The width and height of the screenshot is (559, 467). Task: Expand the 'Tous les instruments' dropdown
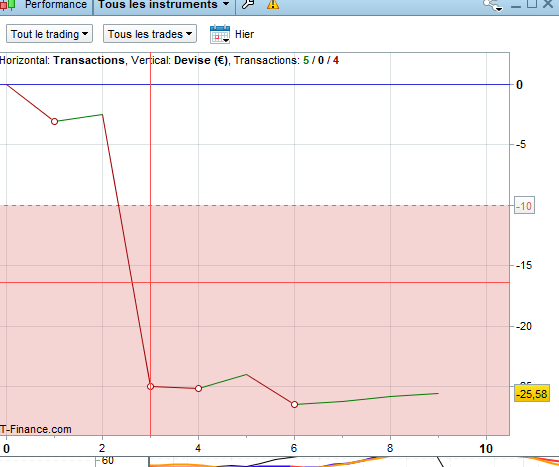[x=164, y=4]
